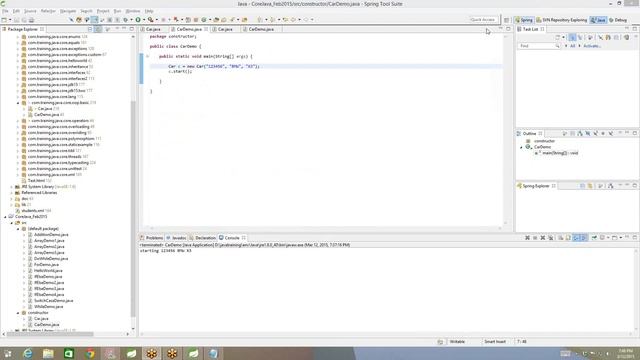Image resolution: width=640 pixels, height=360 pixels.
Task: Collapse the constructor package node
Action: point(18,313)
